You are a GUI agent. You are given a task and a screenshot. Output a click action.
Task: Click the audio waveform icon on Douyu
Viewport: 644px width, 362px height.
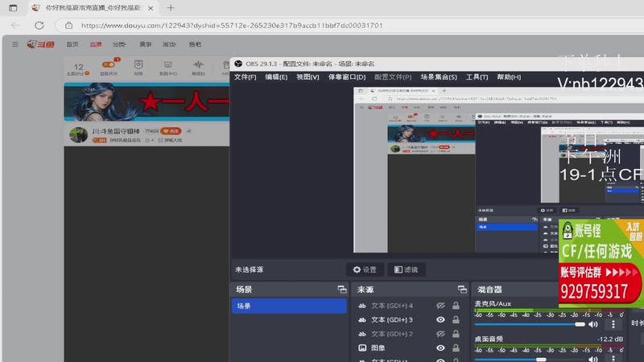point(198,64)
